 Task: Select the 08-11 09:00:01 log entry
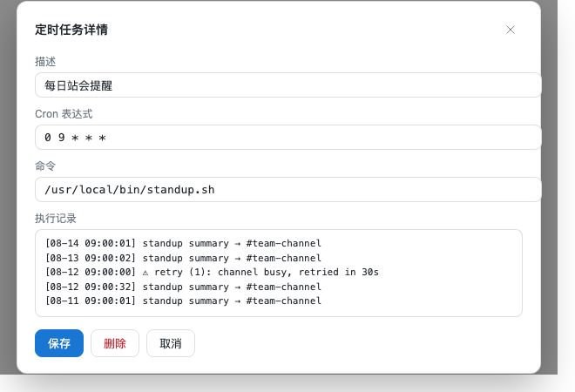pos(183,301)
